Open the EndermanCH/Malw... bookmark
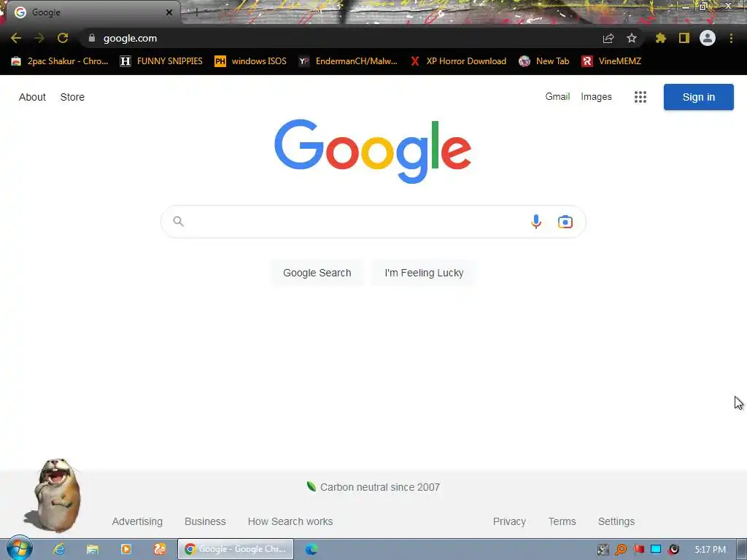The width and height of the screenshot is (747, 560). pyautogui.click(x=348, y=61)
